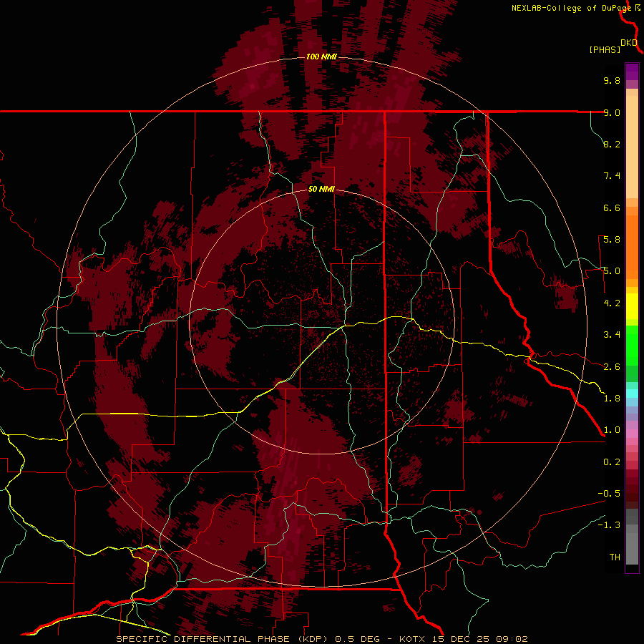Click the 4.2 scale value
644x644 pixels.
point(612,303)
